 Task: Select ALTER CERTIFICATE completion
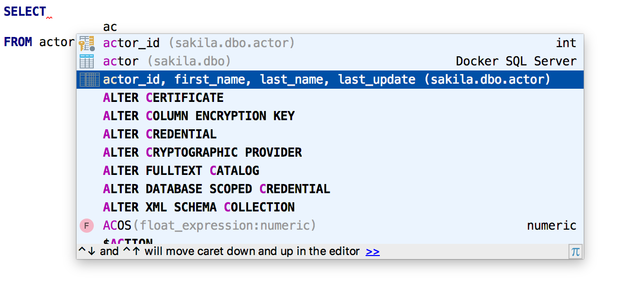[x=163, y=98]
